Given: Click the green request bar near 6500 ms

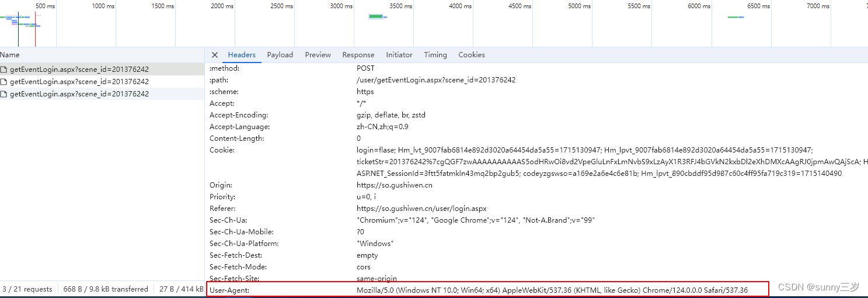Looking at the screenshot, I should [733, 17].
